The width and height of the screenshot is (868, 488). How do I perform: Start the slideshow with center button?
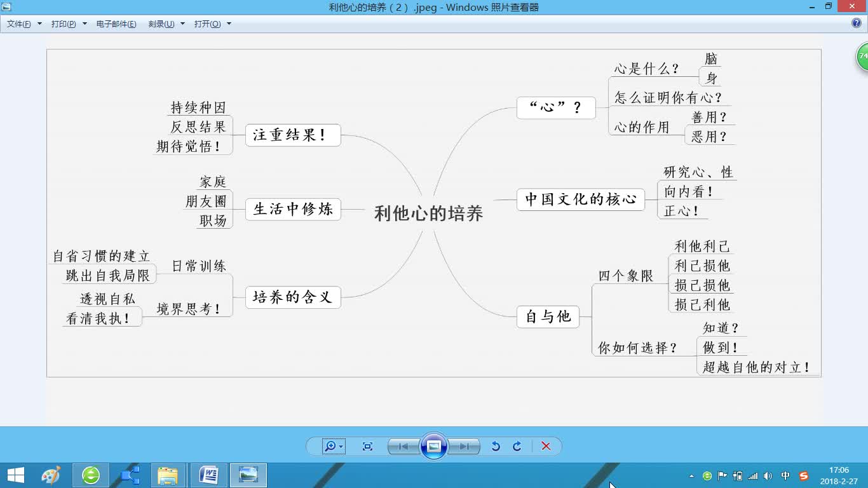434,446
